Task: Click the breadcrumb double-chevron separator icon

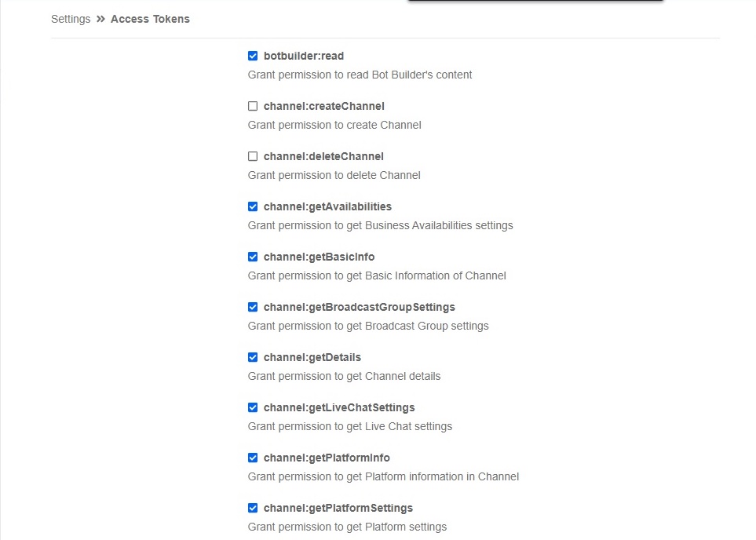Action: 100,19
